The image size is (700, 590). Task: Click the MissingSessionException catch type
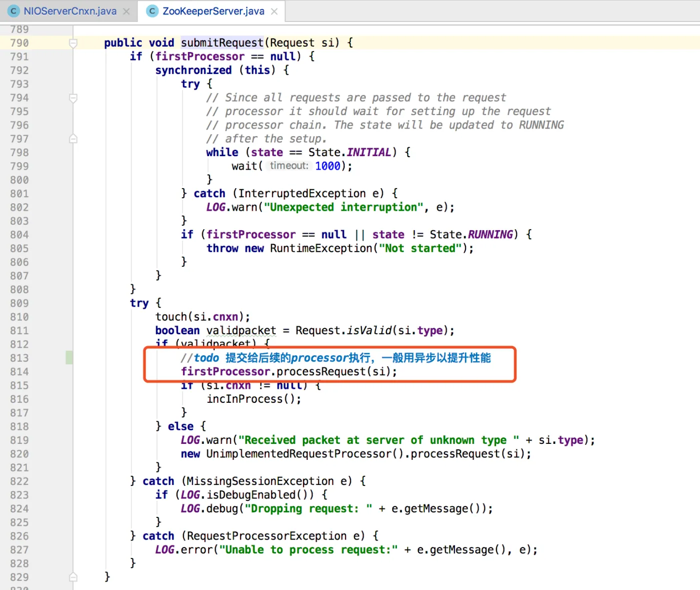(260, 481)
